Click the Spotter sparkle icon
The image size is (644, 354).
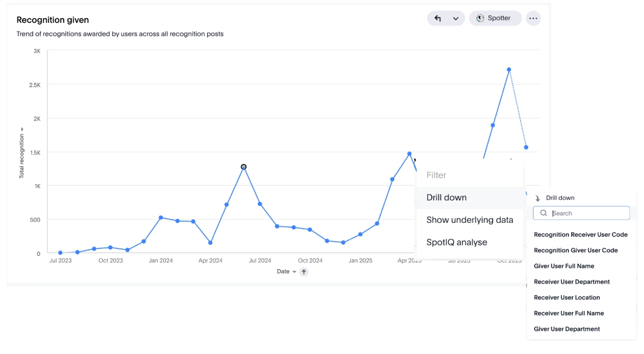[x=480, y=18]
